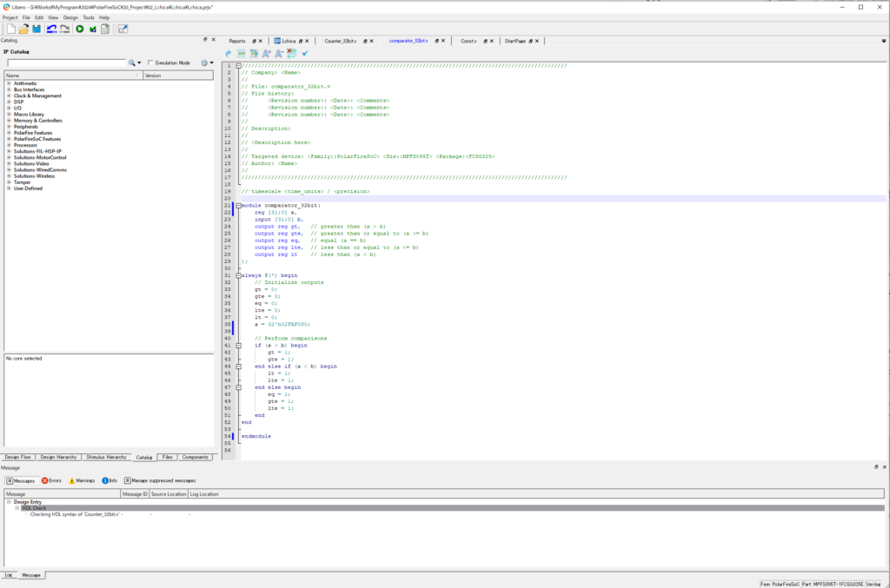The width and height of the screenshot is (890, 588).
Task: Enable the Simulation Mode checkbox
Action: point(151,63)
